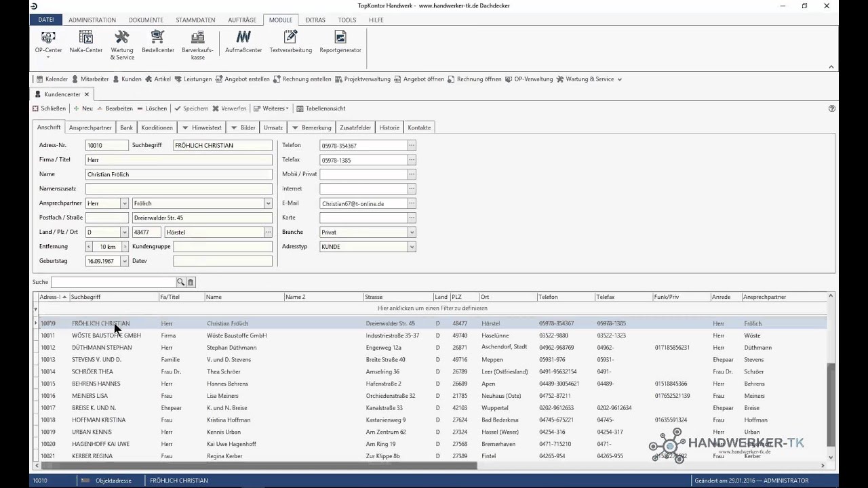Click the Speichern button
Image resolution: width=868 pixels, height=488 pixels.
point(191,108)
